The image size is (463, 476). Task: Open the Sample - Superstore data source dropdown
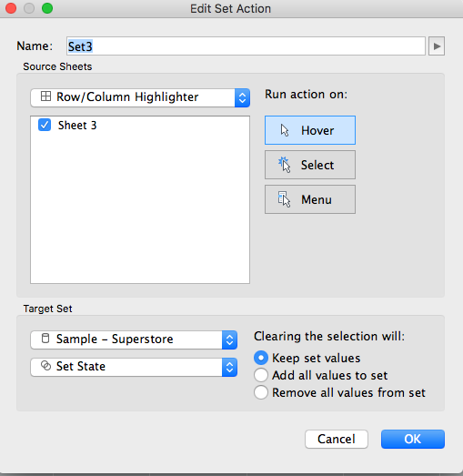[134, 339]
